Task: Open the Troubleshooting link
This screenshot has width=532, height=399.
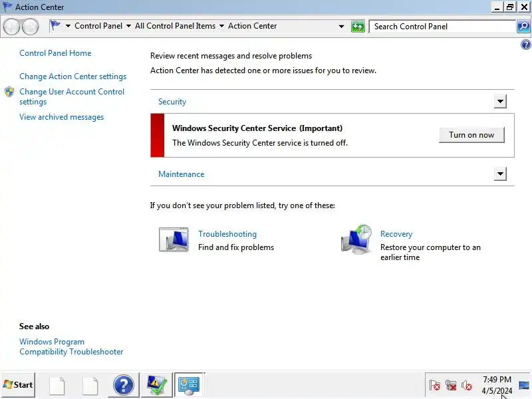Action: (227, 234)
